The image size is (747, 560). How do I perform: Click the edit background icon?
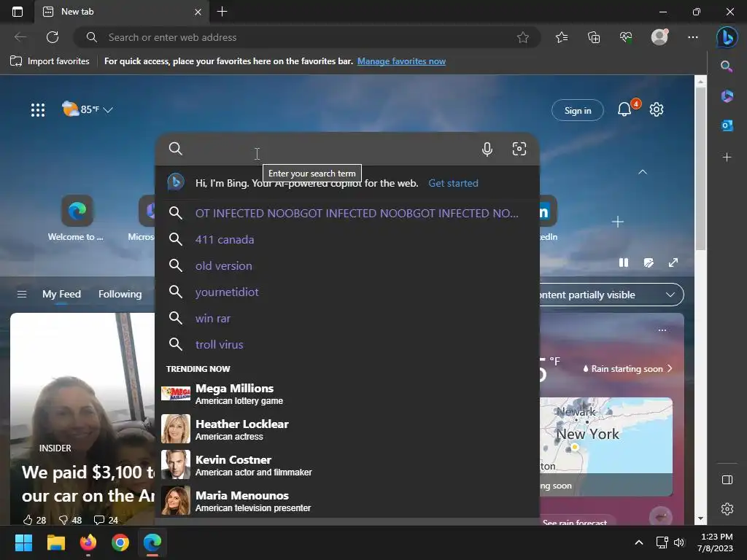pyautogui.click(x=649, y=262)
